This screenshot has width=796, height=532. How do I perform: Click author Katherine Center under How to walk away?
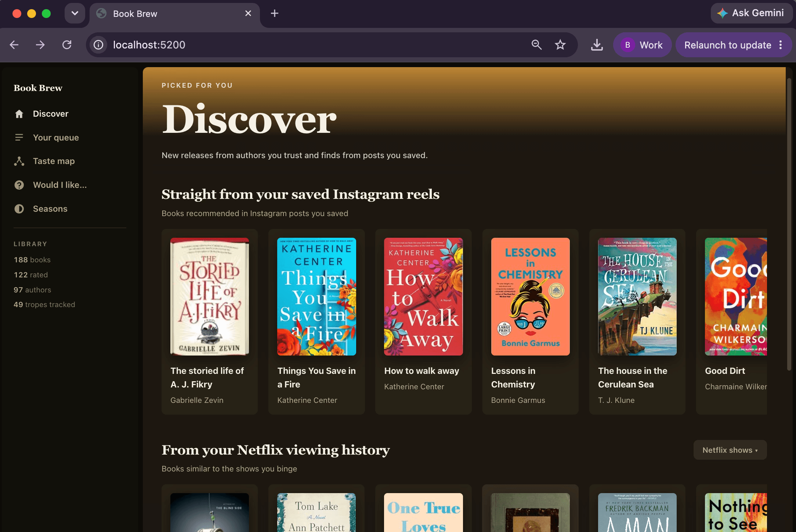[414, 387]
